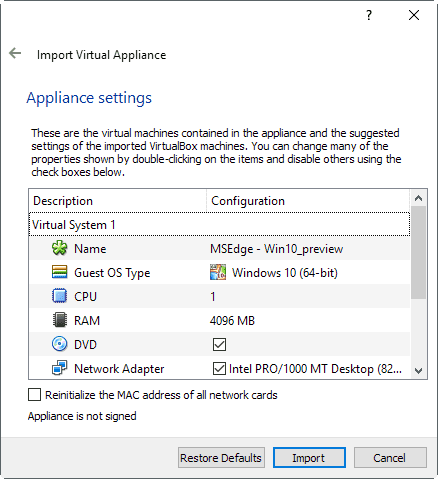Select the Intel PRO/1000 MT Desktop value
The height and width of the screenshot is (479, 438).
(315, 369)
